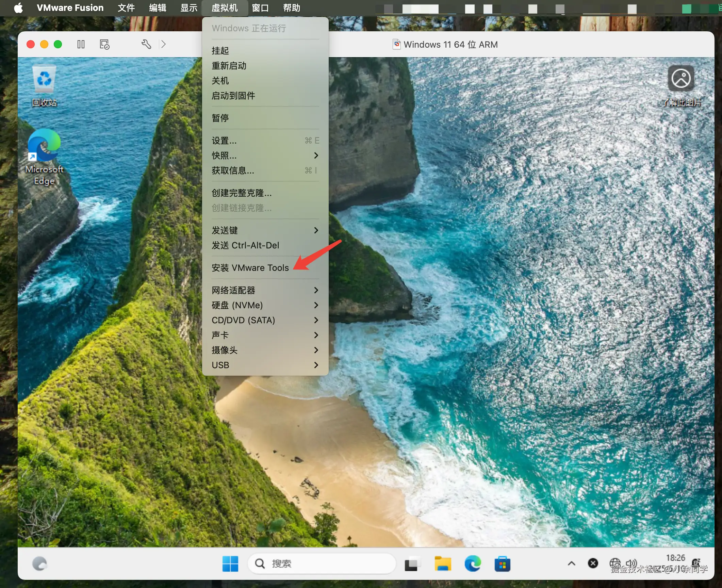Click the forward chevron toolbar icon
This screenshot has height=588, width=722.
[x=163, y=44]
